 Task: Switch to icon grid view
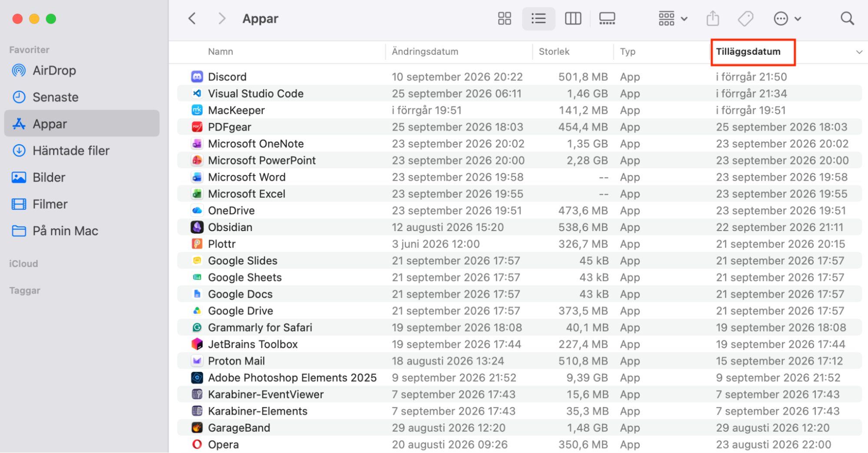(504, 19)
